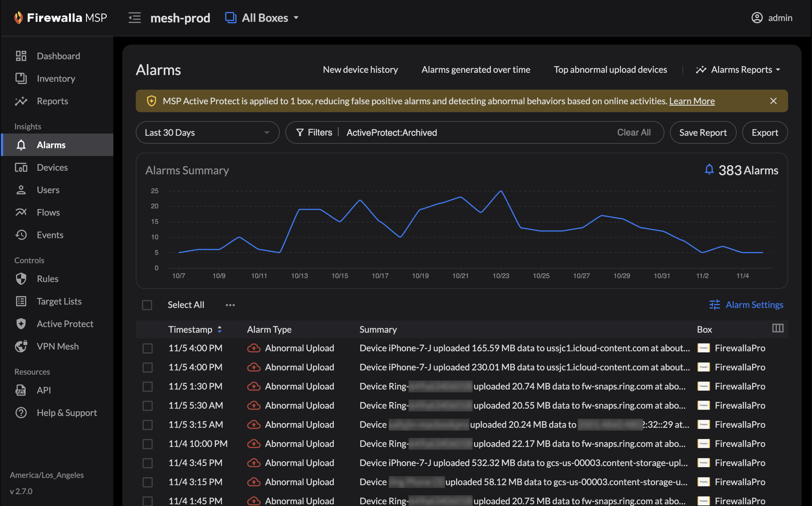Click the Reports chart icon

pos(21,101)
